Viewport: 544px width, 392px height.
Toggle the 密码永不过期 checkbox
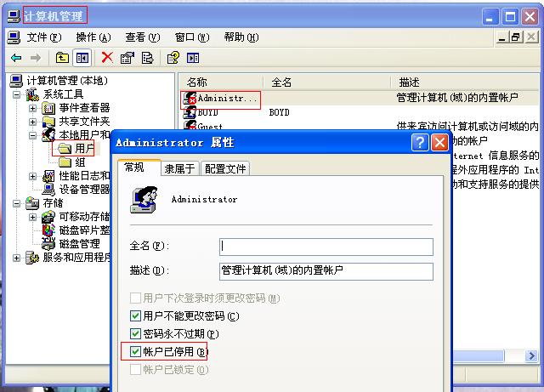[x=135, y=333]
